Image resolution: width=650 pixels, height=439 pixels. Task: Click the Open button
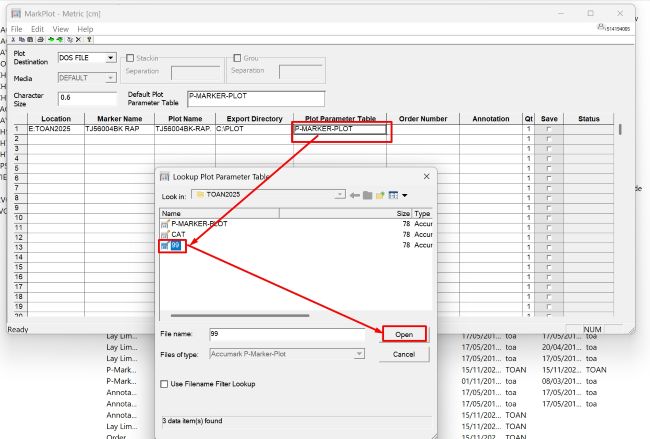click(x=403, y=334)
